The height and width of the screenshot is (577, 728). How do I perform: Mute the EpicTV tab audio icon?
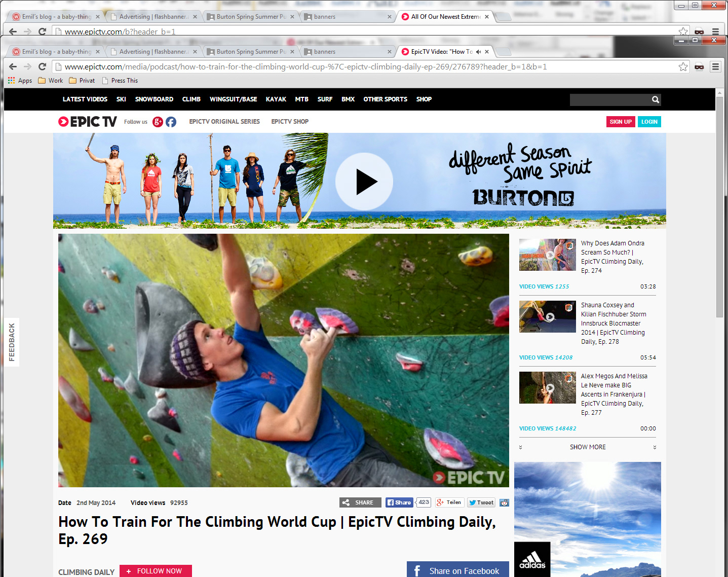pyautogui.click(x=478, y=52)
